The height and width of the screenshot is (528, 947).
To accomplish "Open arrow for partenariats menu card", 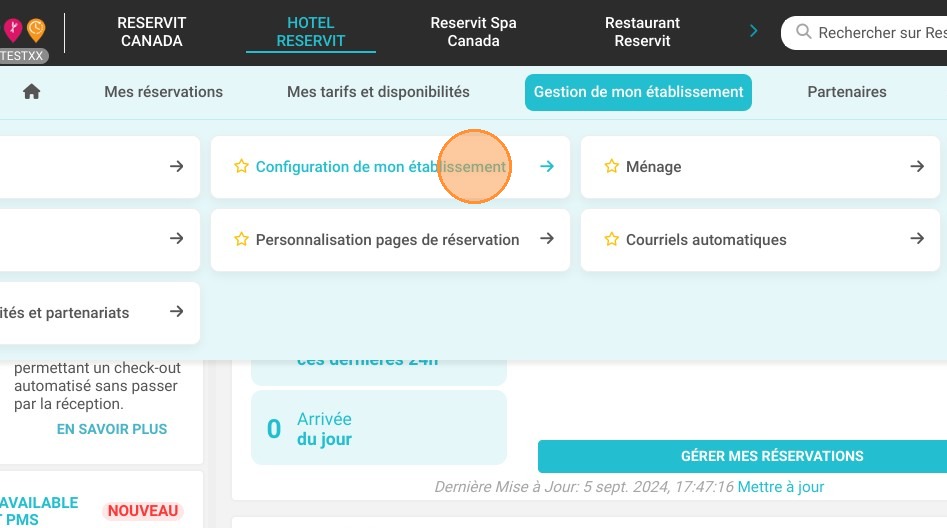I will coord(176,312).
